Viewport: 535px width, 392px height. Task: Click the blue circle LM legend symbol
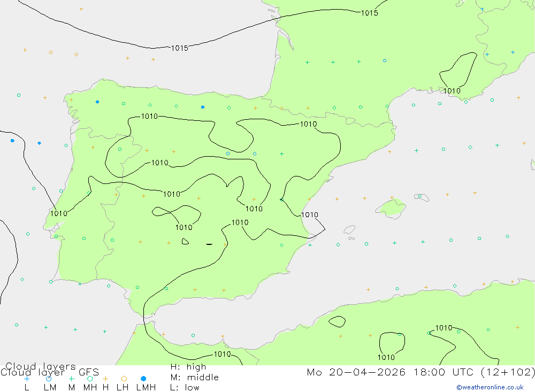(x=49, y=379)
